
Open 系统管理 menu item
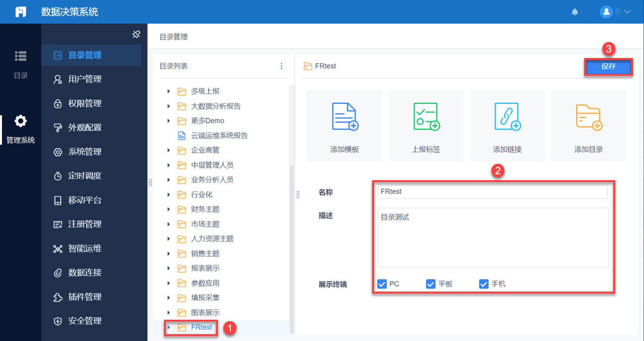click(x=92, y=151)
